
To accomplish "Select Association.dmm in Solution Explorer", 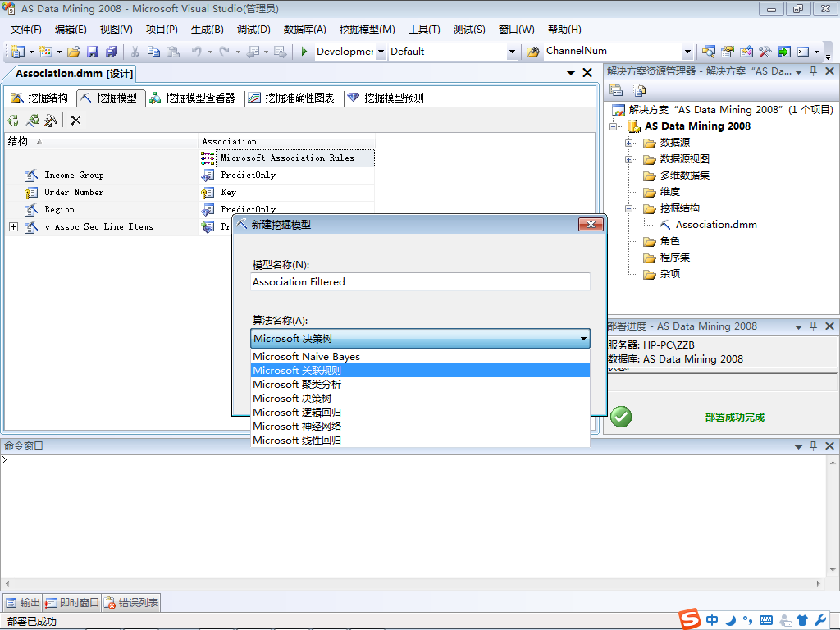I will pyautogui.click(x=715, y=225).
